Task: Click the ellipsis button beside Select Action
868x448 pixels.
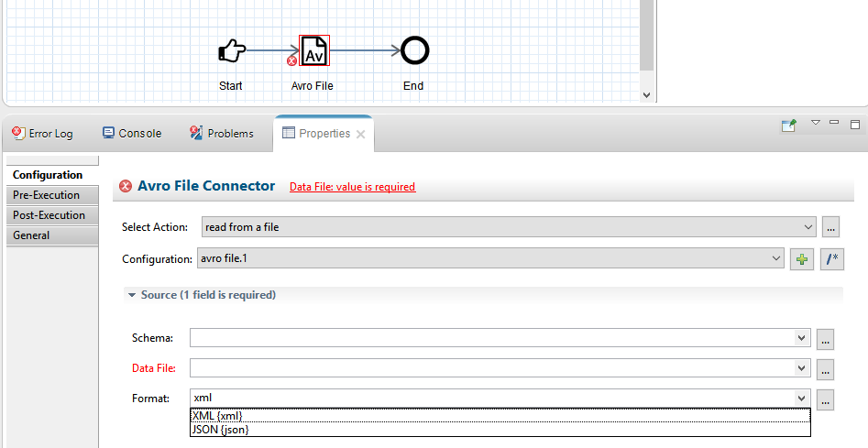Action: point(830,227)
